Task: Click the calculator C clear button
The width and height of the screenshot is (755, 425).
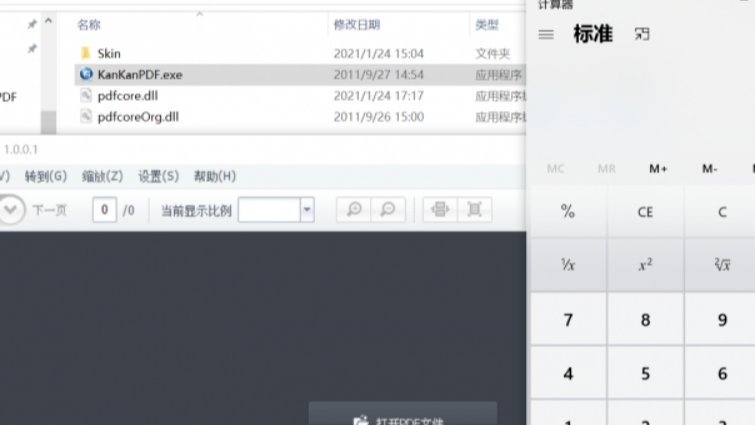Action: point(720,212)
